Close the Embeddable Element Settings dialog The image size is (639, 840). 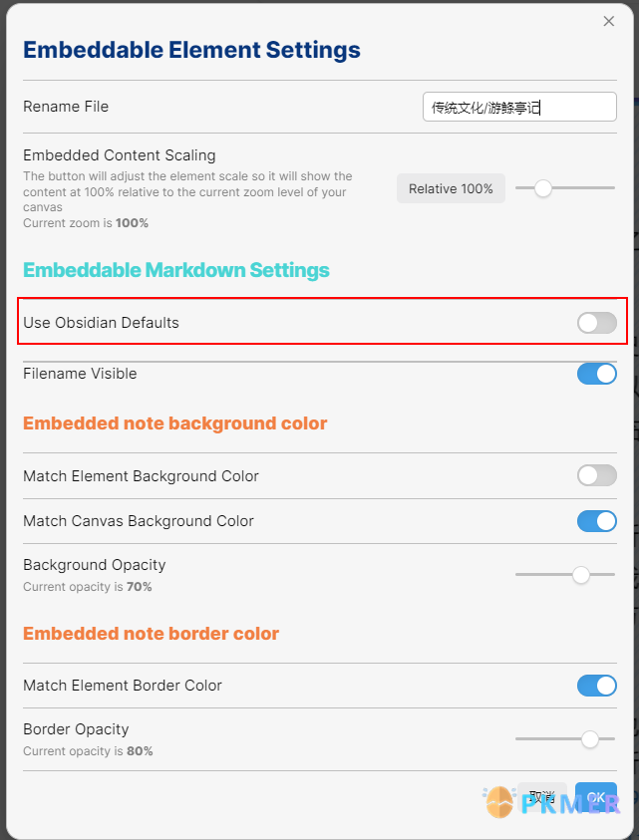tap(608, 22)
